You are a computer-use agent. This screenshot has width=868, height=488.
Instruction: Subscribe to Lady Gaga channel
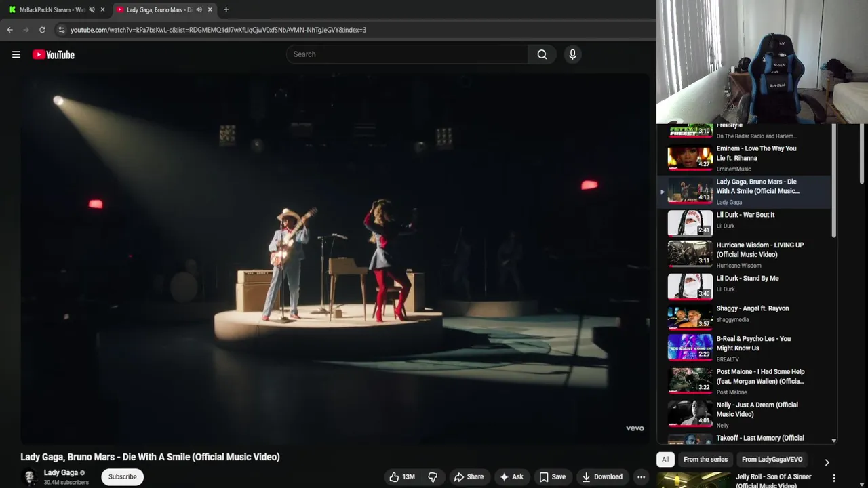[123, 477]
